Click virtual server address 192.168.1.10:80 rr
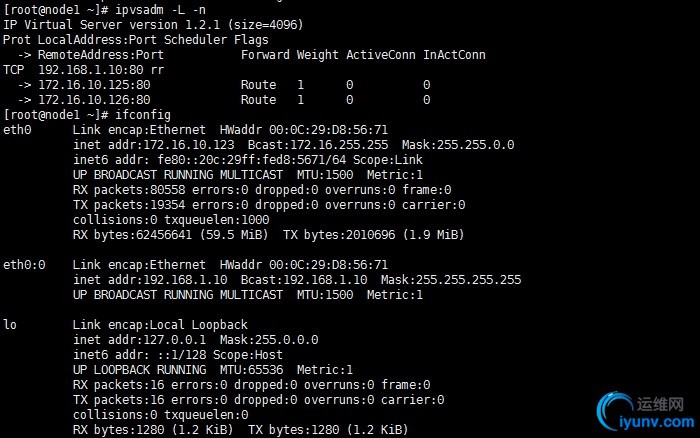This screenshot has width=700, height=438. [101, 70]
